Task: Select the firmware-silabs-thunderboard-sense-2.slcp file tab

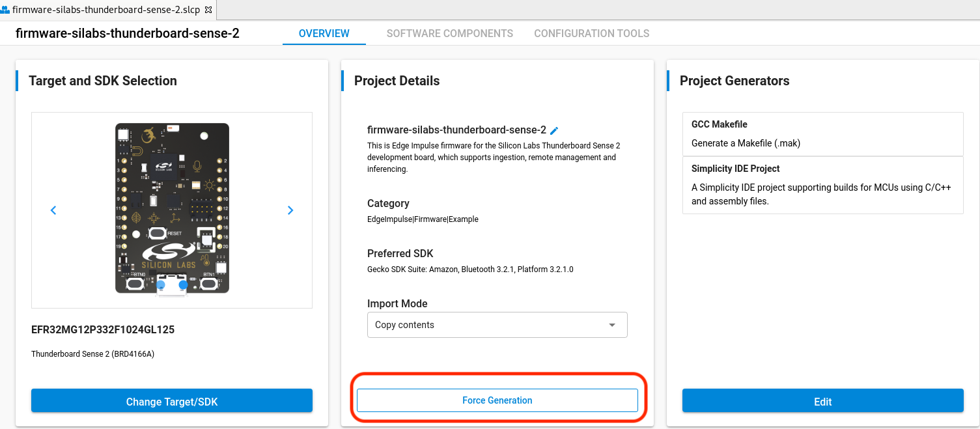Action: pos(107,10)
